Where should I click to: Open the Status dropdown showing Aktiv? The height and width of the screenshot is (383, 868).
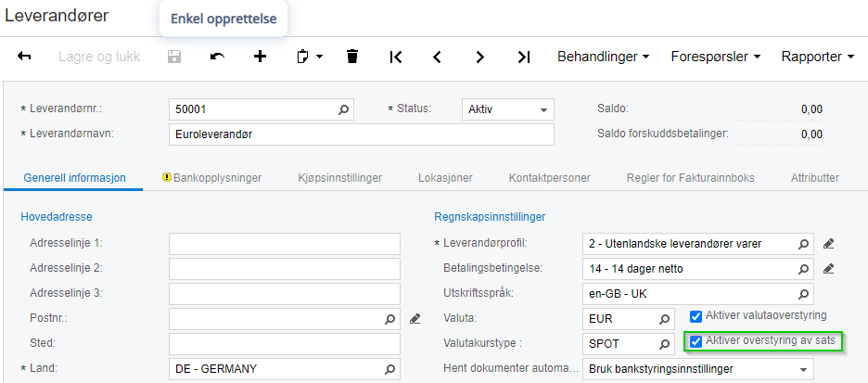tap(507, 109)
